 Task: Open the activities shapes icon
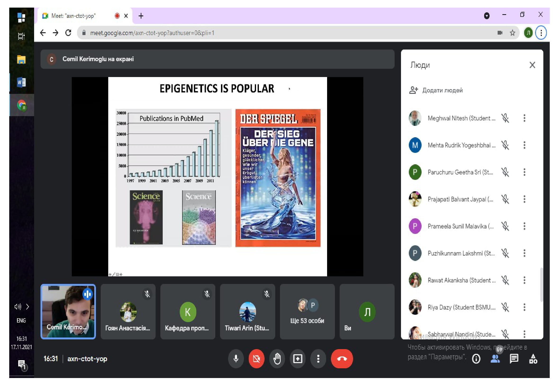point(533,359)
